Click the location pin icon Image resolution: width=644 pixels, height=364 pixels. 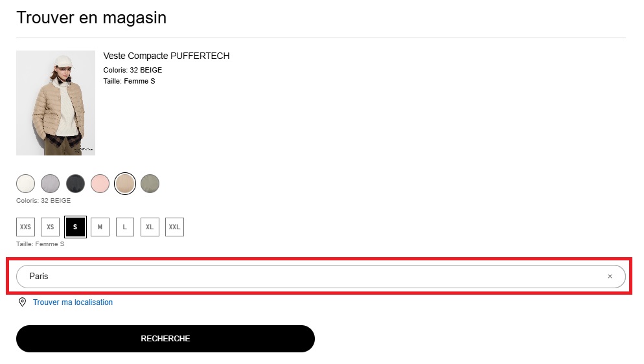[22, 302]
